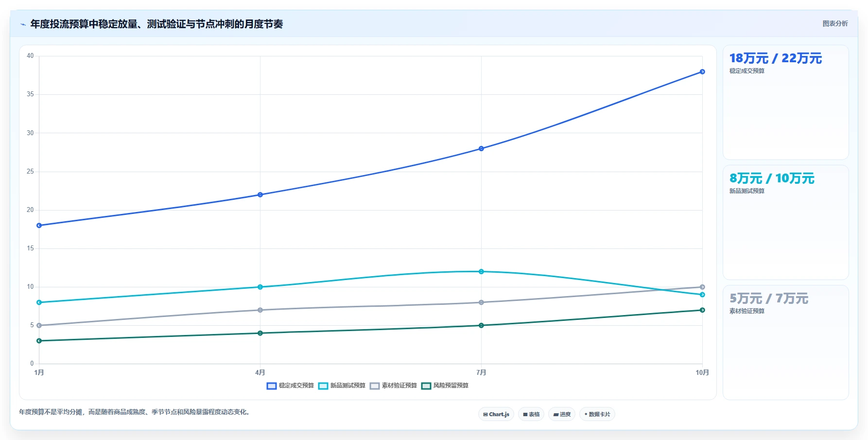The image size is (868, 440).
Task: Click 稳定成交预算 October data point at 38
Action: coord(702,72)
